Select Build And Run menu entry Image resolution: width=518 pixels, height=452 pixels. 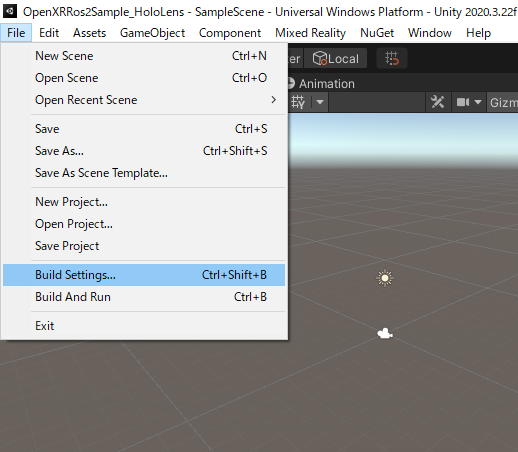(144, 297)
